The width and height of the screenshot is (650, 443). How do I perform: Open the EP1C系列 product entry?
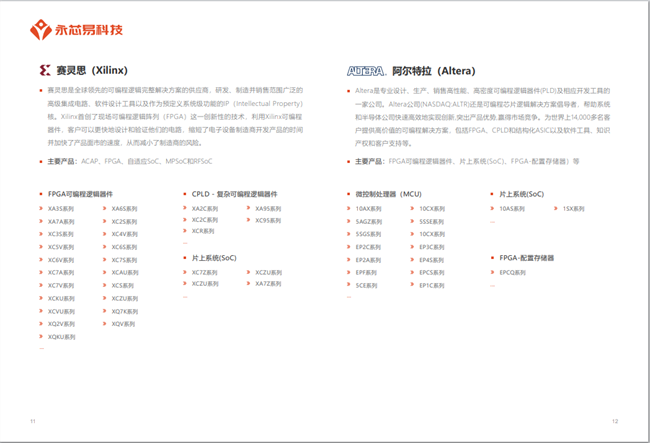(x=431, y=285)
